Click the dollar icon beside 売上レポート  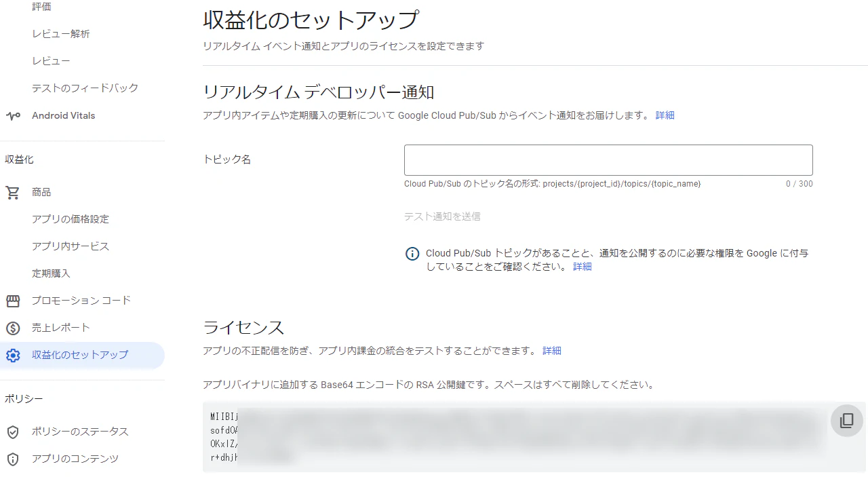pyautogui.click(x=13, y=328)
